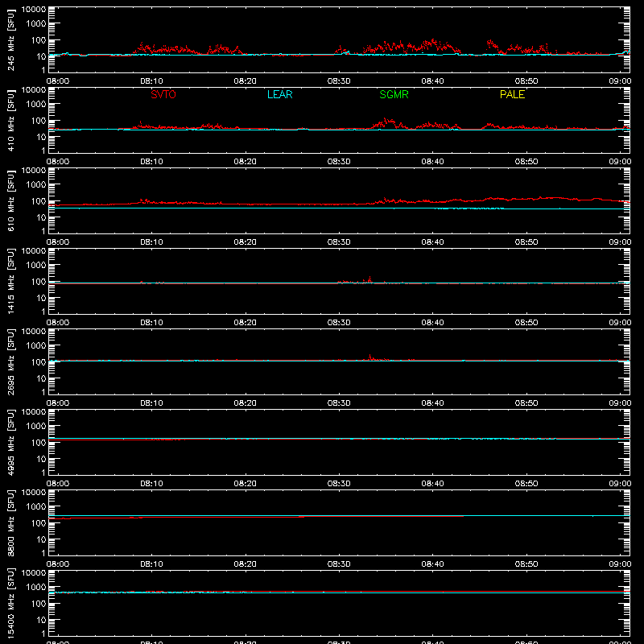
Task: Click '09:00' under the 245 MHz plot
Action: 620,81
